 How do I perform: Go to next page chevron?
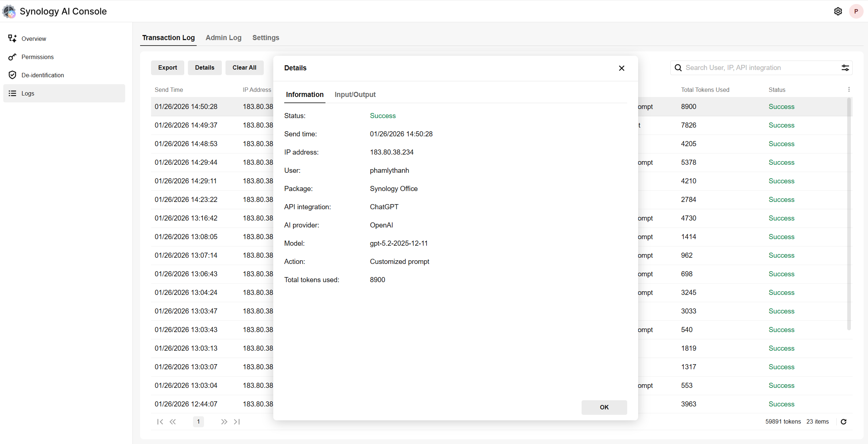pyautogui.click(x=224, y=422)
